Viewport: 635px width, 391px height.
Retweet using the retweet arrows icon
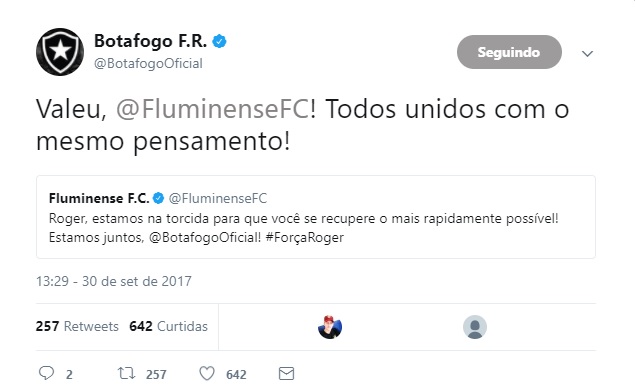126,373
